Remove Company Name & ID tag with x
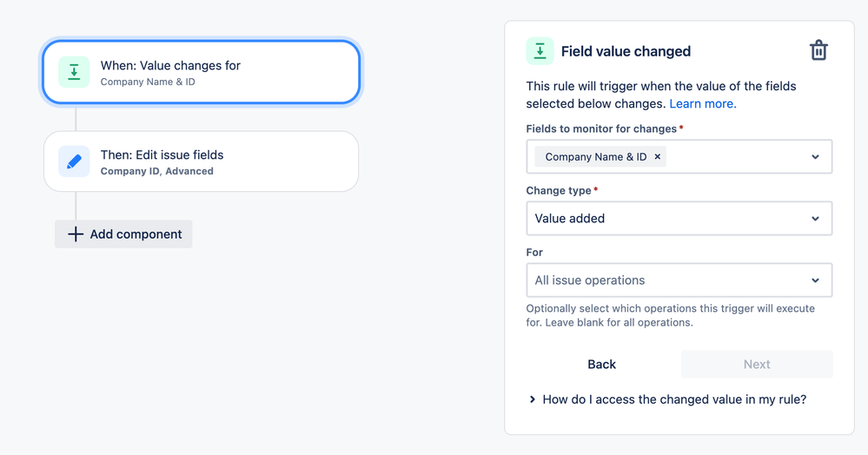 pyautogui.click(x=658, y=157)
